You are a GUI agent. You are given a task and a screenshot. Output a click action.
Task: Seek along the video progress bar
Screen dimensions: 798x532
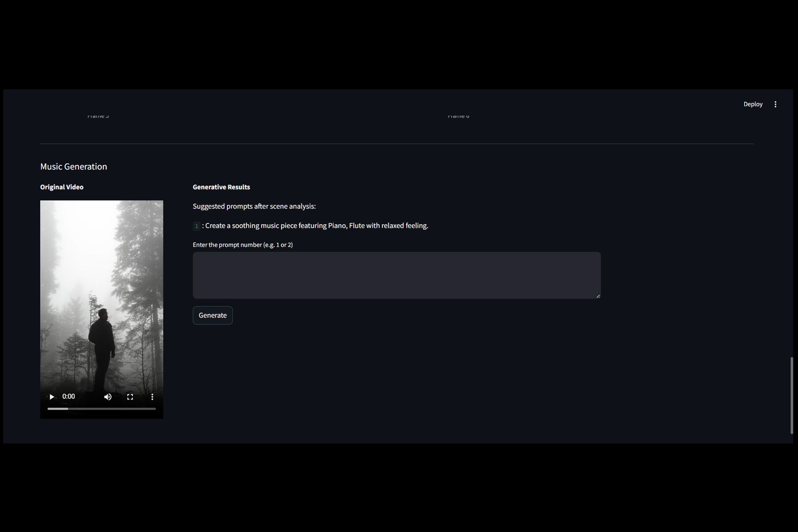pos(101,408)
